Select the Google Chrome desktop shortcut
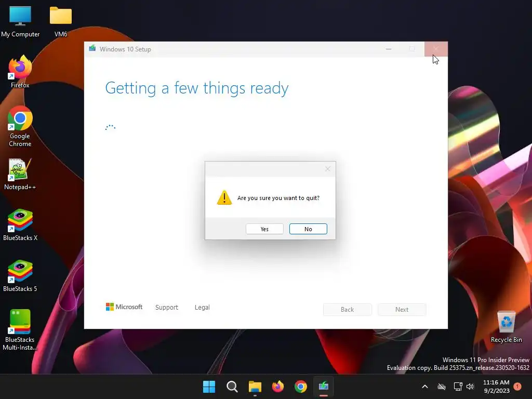 20,126
